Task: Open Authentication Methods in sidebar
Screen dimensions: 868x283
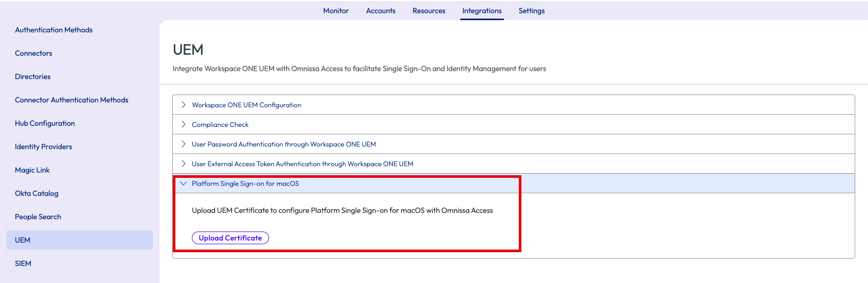Action: point(54,30)
